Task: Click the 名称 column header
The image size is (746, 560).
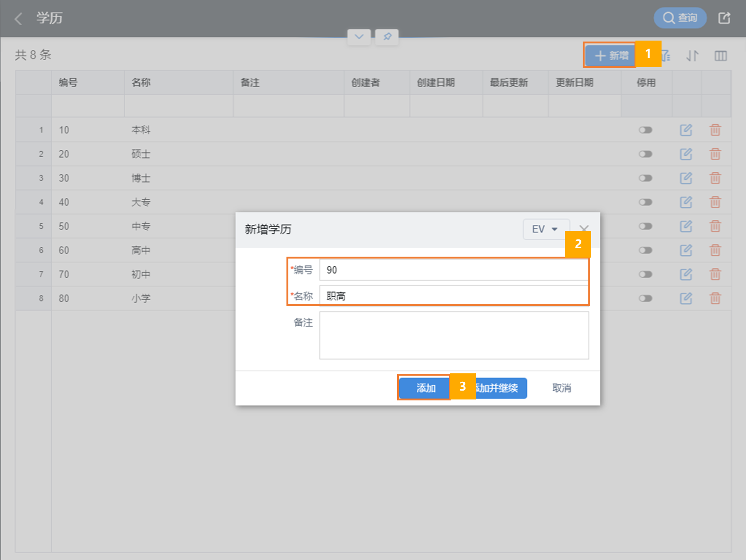Action: (x=179, y=83)
